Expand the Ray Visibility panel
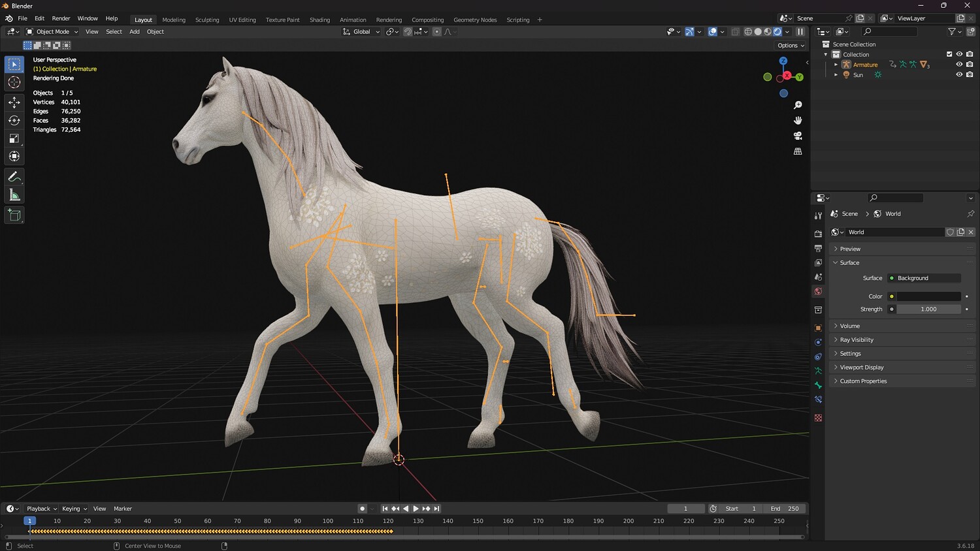 tap(856, 339)
